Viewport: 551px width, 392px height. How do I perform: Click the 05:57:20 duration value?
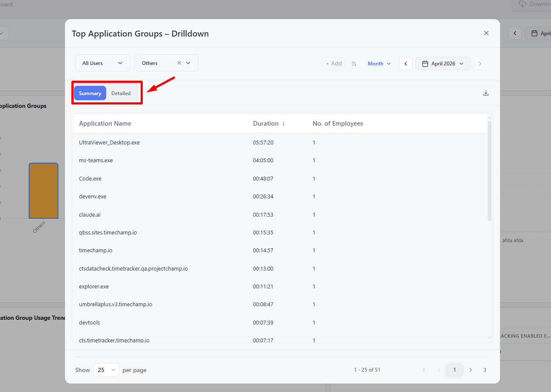tap(263, 143)
